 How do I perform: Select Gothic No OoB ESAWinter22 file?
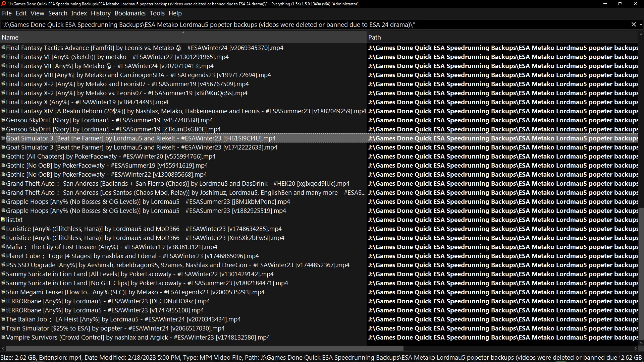click(106, 175)
